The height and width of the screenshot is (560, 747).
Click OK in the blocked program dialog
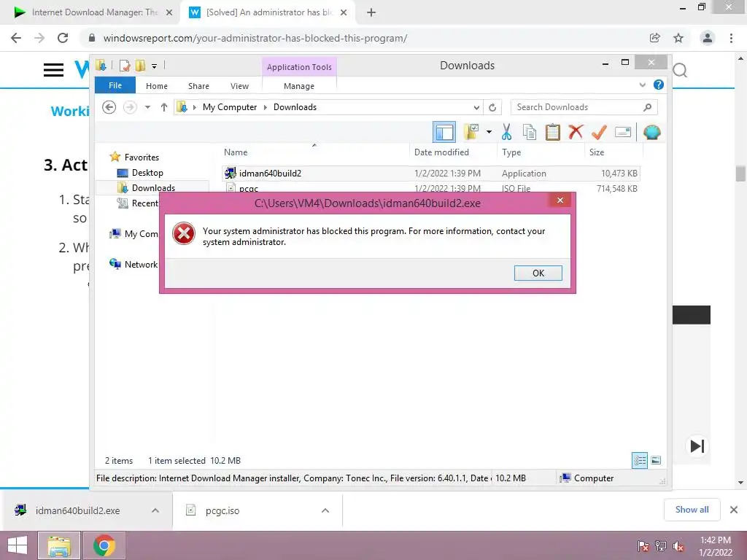538,273
